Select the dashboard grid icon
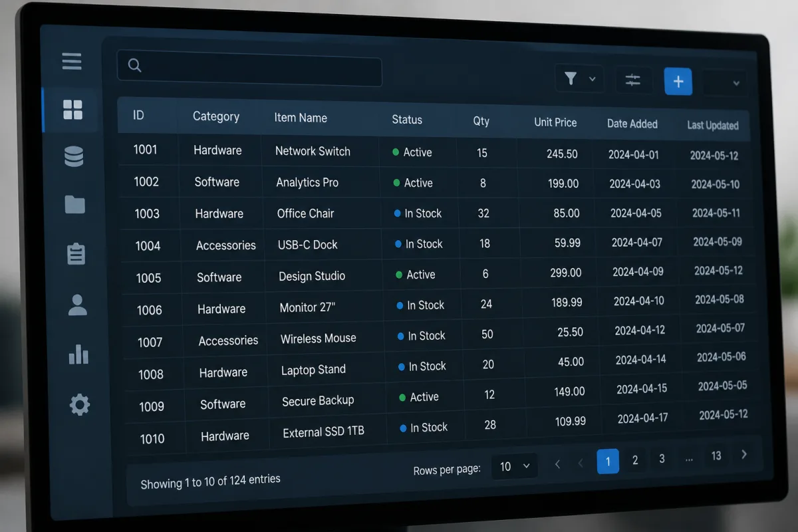798x532 pixels. 72,110
